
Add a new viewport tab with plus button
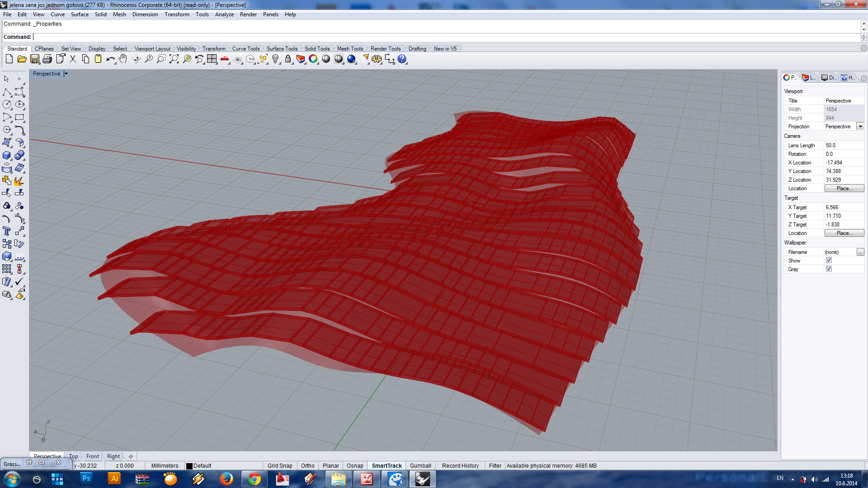(x=131, y=456)
